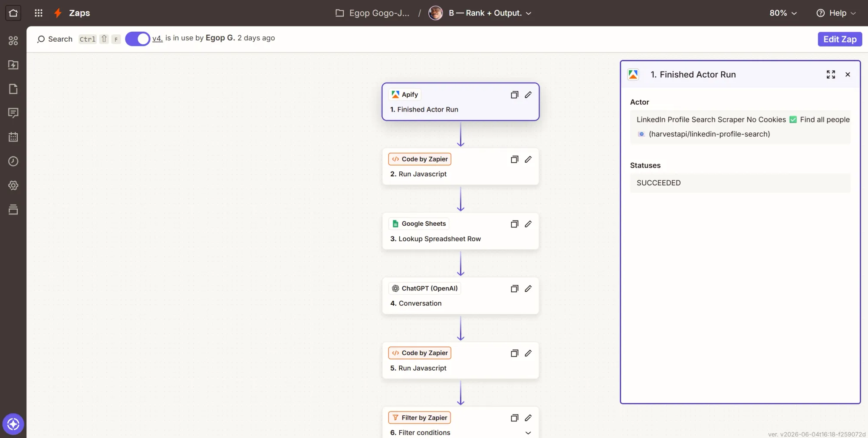Click the Search button in the toolbar
This screenshot has height=438, width=868.
pyautogui.click(x=55, y=39)
